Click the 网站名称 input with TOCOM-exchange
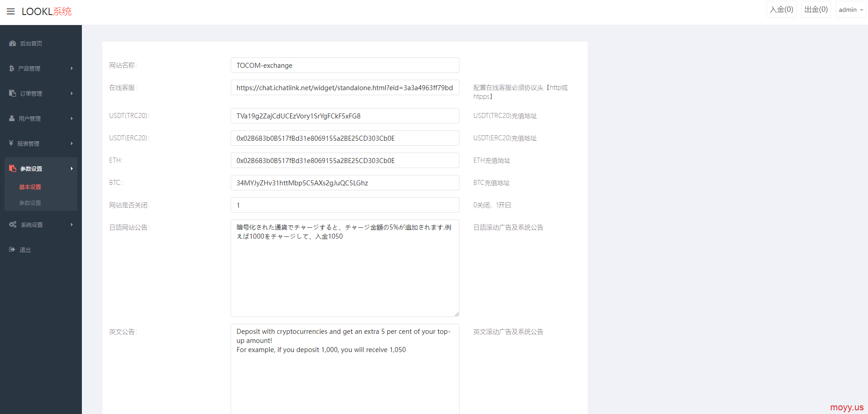Image resolution: width=868 pixels, height=414 pixels. [345, 65]
